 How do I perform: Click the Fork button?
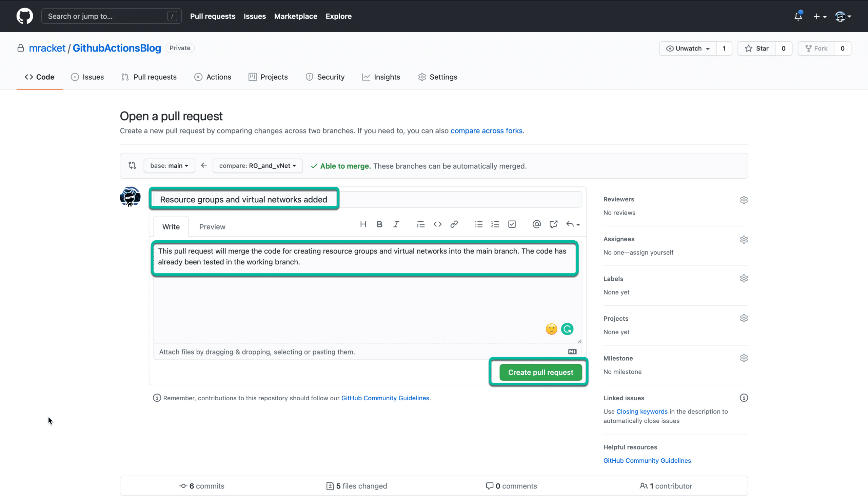(816, 48)
